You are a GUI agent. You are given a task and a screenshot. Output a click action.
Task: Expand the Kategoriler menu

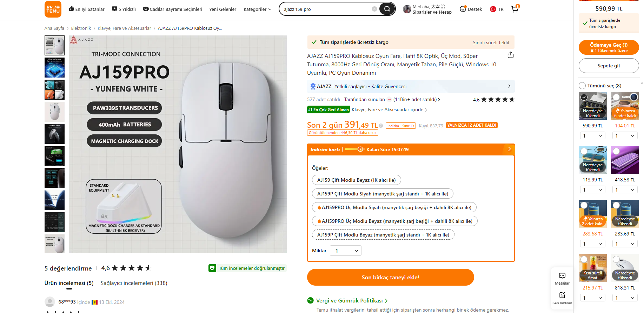(x=258, y=9)
